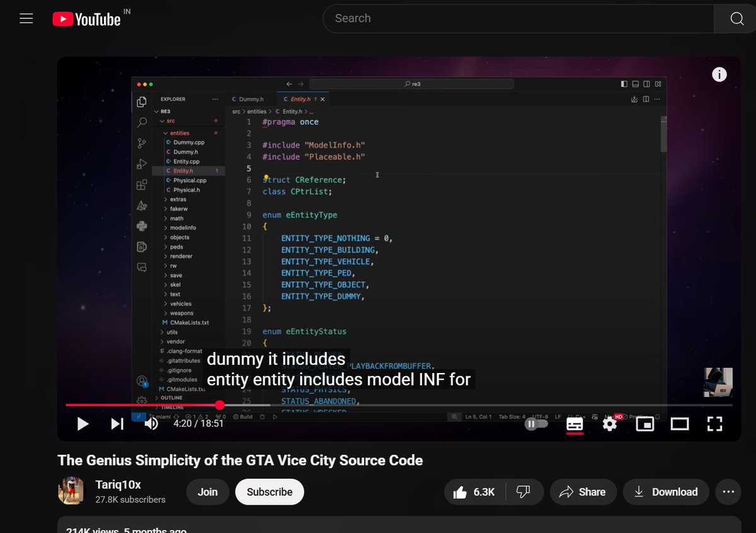Open Entity.cpp in the file tree
The width and height of the screenshot is (756, 533).
tap(186, 161)
